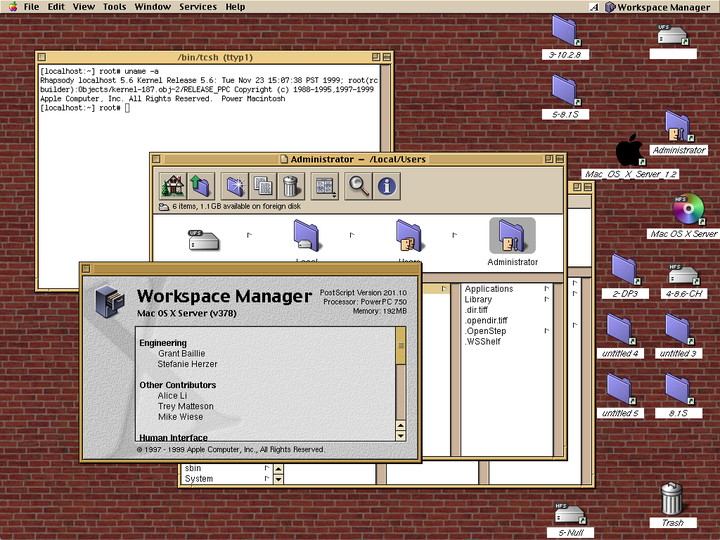Open the view options toolbar dropdown

pyautogui.click(x=325, y=186)
